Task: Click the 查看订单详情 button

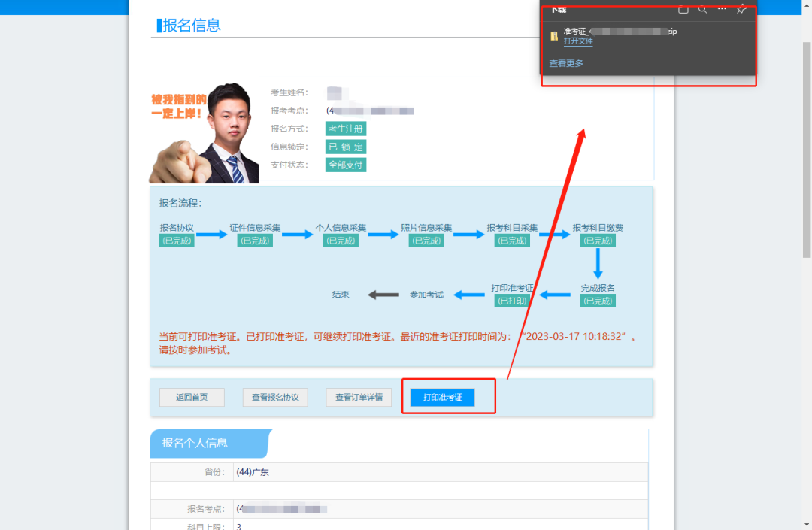Action: [359, 397]
